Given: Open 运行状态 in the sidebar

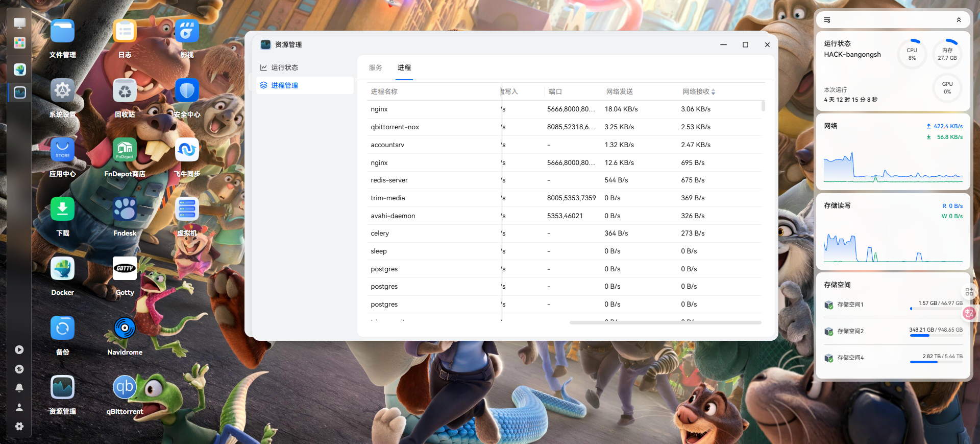Looking at the screenshot, I should [305, 67].
